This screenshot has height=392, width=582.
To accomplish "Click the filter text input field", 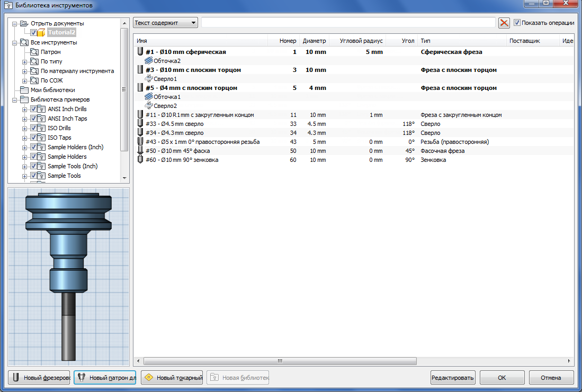I will coord(348,23).
